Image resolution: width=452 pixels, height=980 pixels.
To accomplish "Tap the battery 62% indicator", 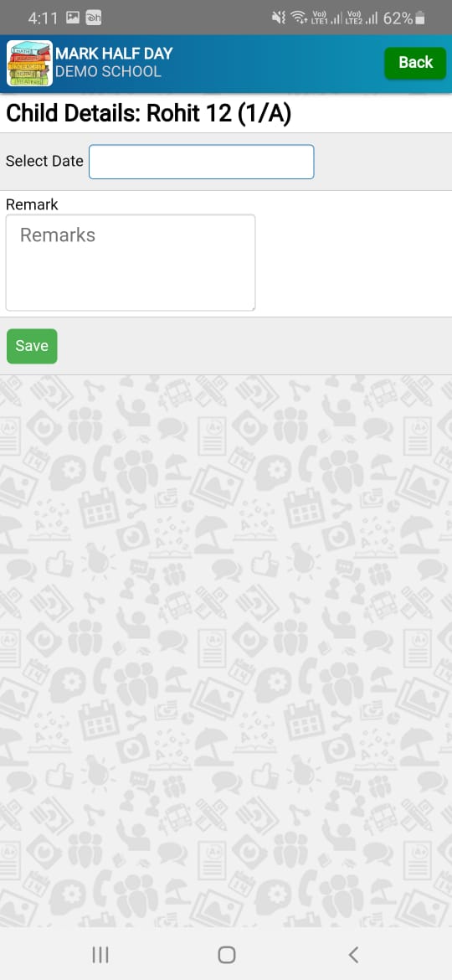I will pyautogui.click(x=404, y=18).
